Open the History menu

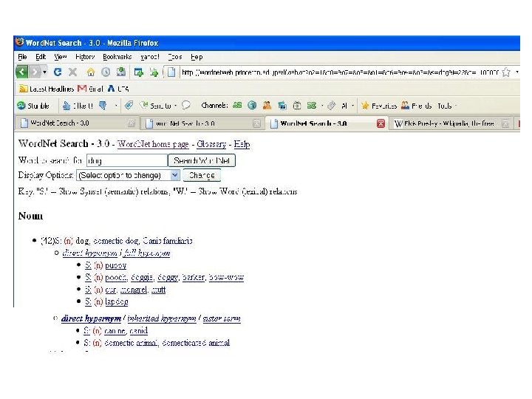pyautogui.click(x=85, y=57)
